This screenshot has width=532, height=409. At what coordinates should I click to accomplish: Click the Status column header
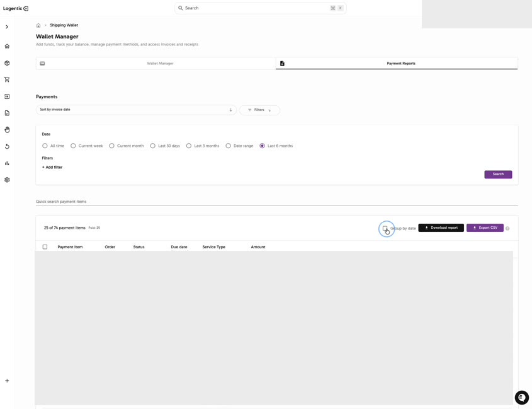[139, 247]
